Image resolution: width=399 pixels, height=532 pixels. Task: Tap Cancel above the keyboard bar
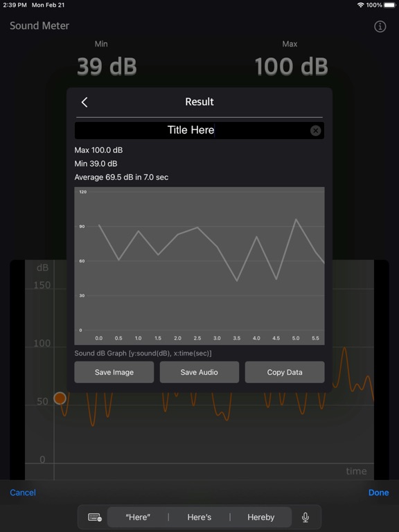pos(23,493)
